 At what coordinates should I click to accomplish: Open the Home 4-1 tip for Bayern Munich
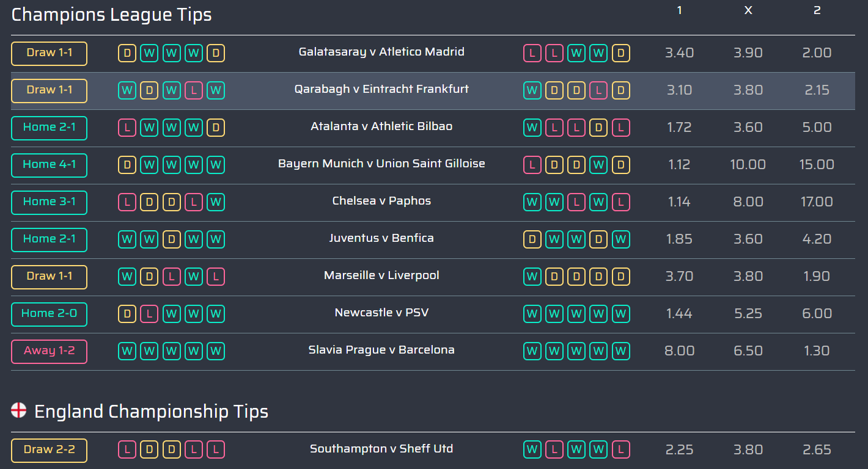pos(50,165)
